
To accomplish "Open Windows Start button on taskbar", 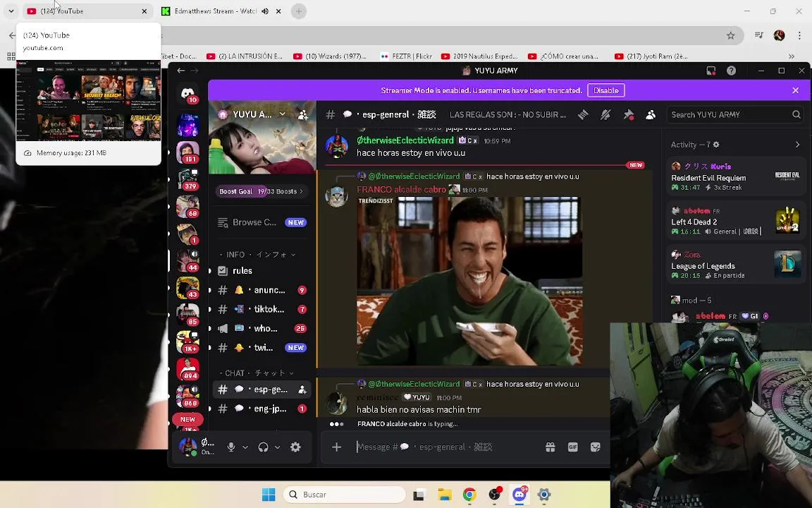I will 269,495.
